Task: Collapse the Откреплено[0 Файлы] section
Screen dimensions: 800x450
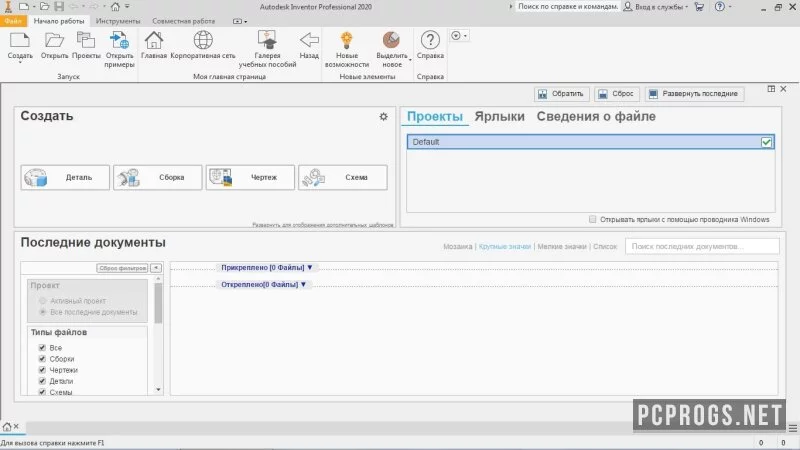Action: (303, 285)
